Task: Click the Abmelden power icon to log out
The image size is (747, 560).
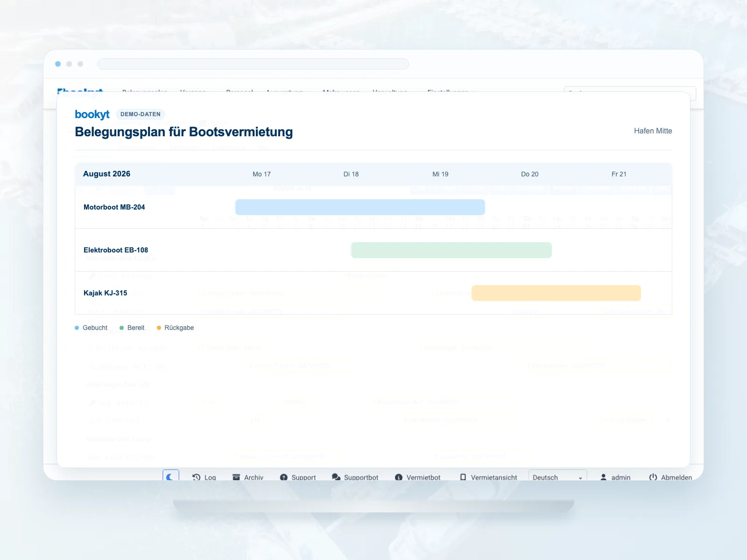Action: [653, 477]
